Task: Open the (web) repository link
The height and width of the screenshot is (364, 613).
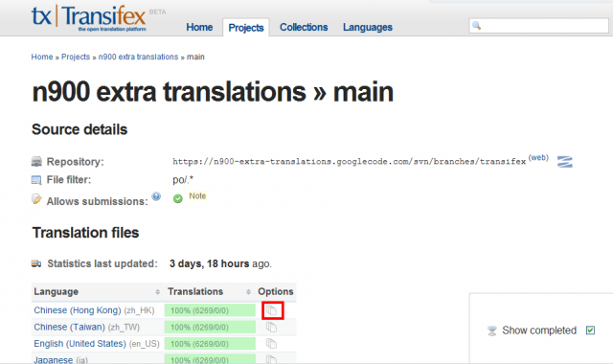Action: point(538,157)
